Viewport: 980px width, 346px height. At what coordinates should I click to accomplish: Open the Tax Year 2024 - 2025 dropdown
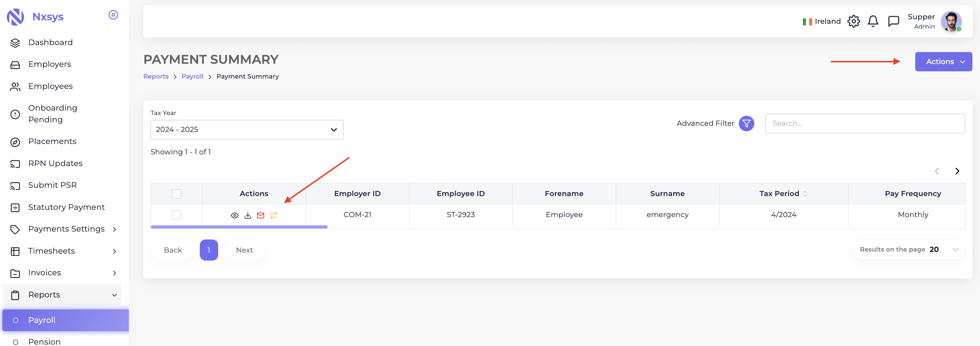click(x=247, y=130)
